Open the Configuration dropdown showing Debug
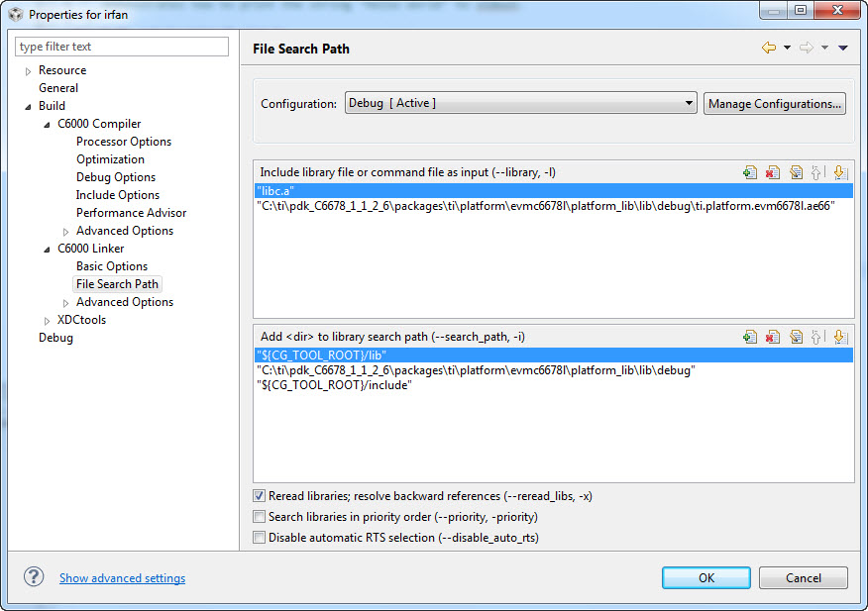The width and height of the screenshot is (868, 611). [689, 102]
